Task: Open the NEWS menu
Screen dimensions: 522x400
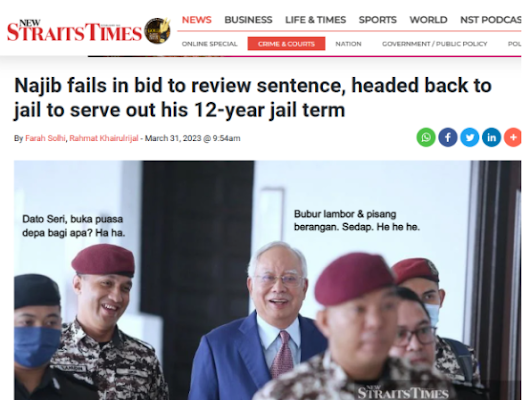Action: click(x=197, y=20)
